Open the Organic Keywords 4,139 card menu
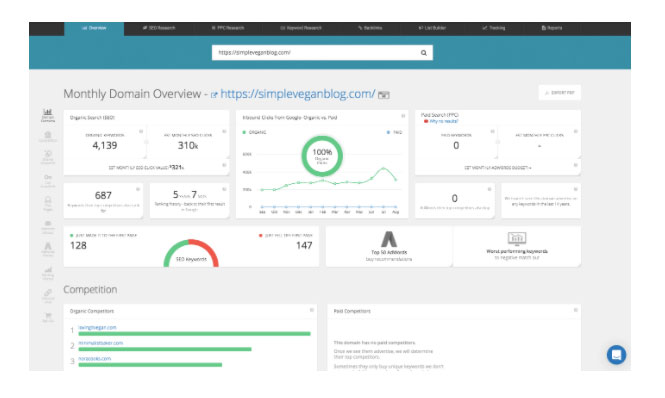This screenshot has width=665, height=398. pos(141,132)
